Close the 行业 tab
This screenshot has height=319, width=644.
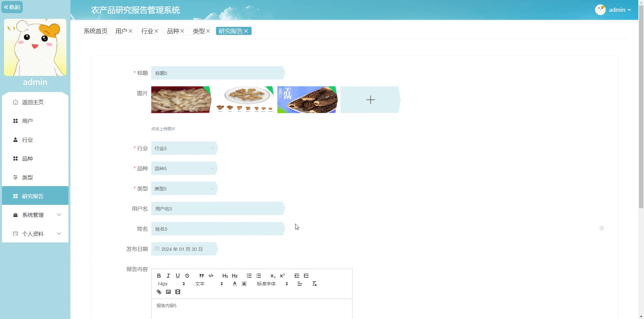(156, 31)
